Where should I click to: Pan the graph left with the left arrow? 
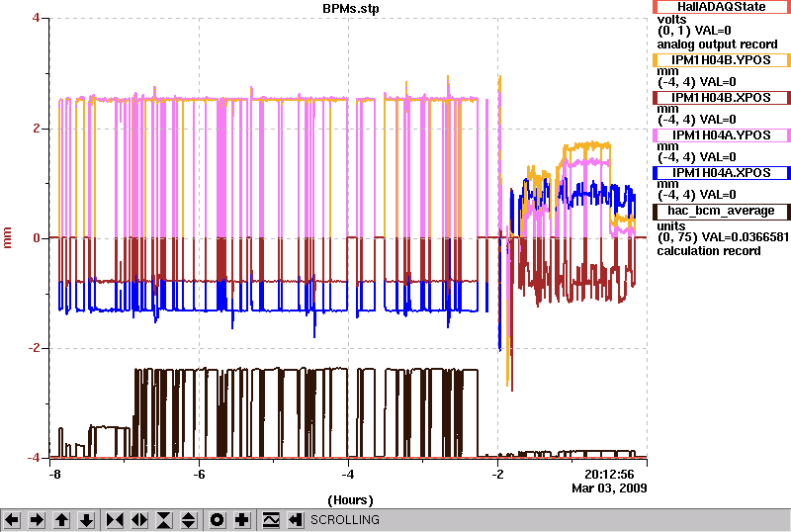[x=12, y=520]
